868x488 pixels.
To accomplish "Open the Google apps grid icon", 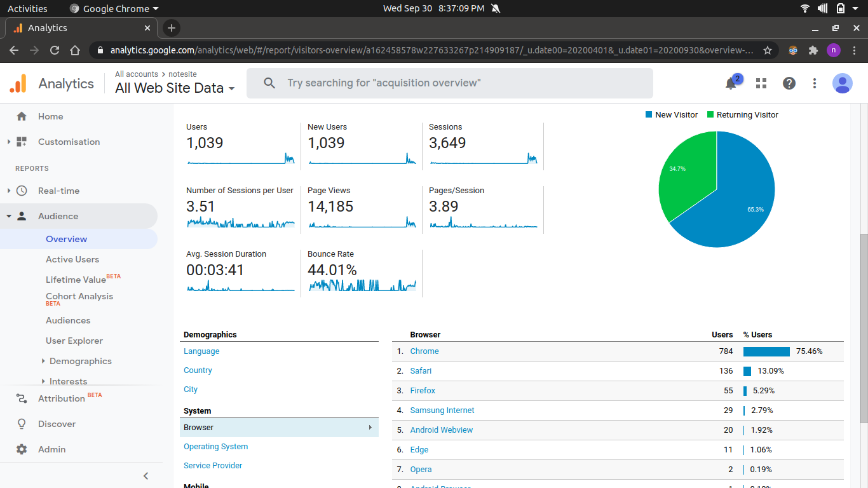I will pyautogui.click(x=761, y=83).
